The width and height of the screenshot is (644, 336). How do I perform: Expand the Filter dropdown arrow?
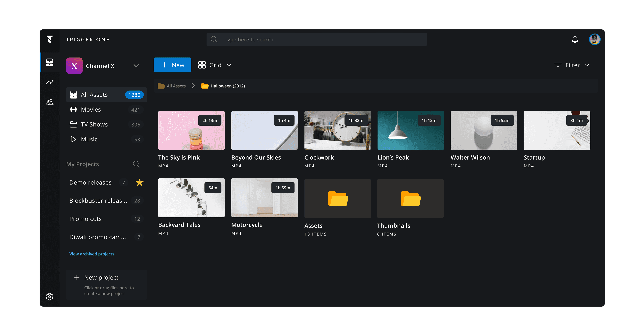click(x=587, y=65)
